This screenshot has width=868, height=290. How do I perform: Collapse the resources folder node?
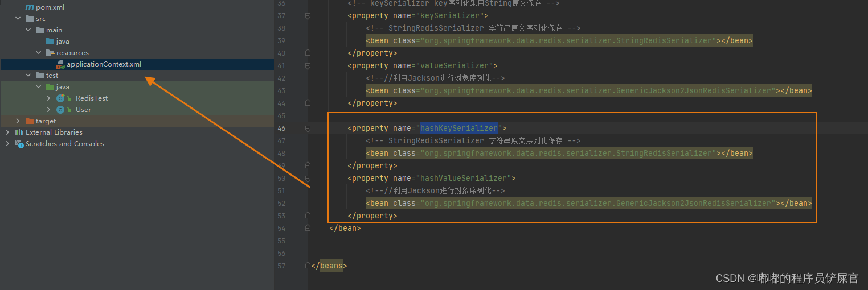coord(39,53)
